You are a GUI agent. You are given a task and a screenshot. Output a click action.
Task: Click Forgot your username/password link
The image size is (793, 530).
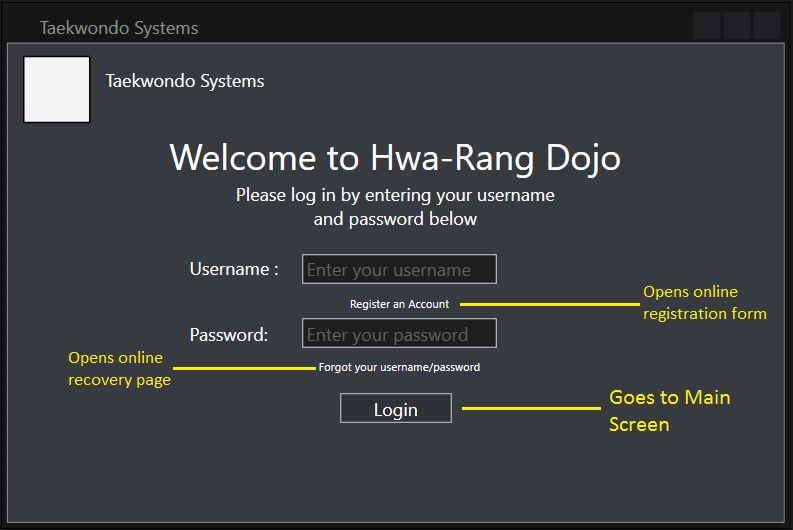[399, 367]
